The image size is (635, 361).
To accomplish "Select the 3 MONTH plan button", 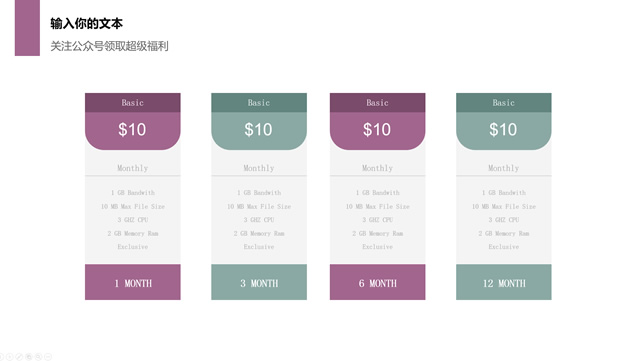I will (259, 282).
